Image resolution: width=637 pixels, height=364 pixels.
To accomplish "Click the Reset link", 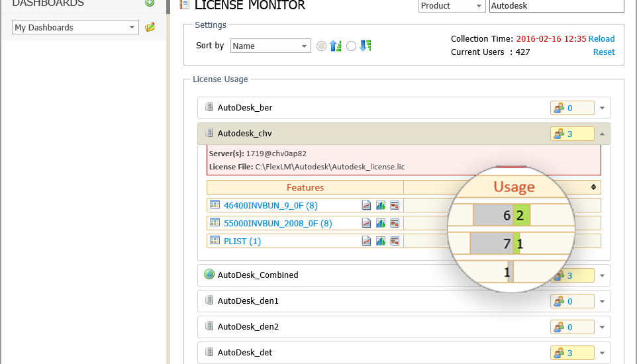I will click(604, 52).
